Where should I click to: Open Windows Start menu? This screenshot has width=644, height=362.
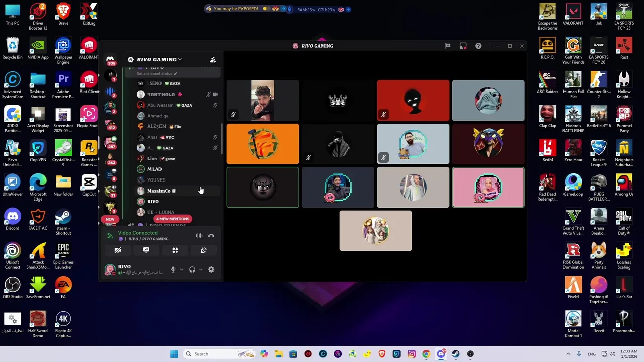(x=174, y=354)
